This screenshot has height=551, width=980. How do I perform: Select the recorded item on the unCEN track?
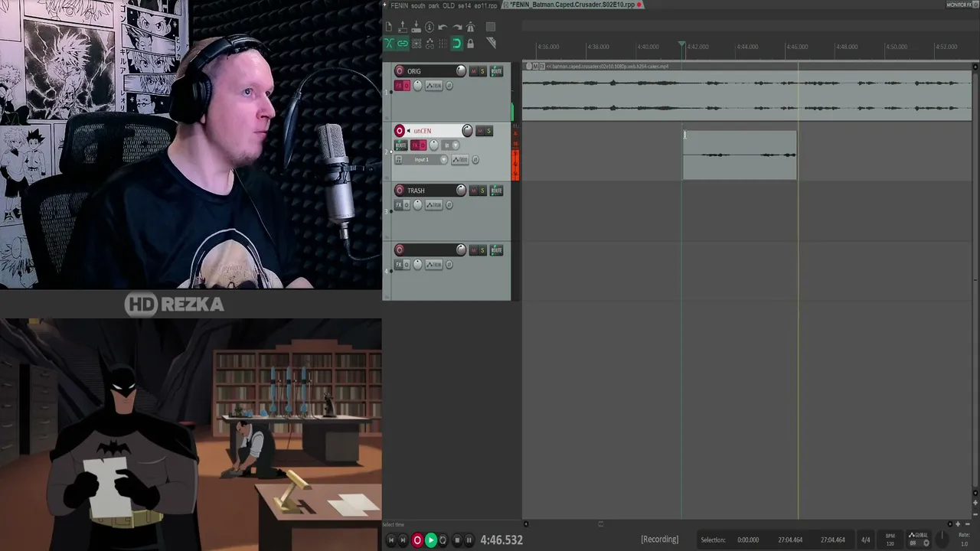740,155
